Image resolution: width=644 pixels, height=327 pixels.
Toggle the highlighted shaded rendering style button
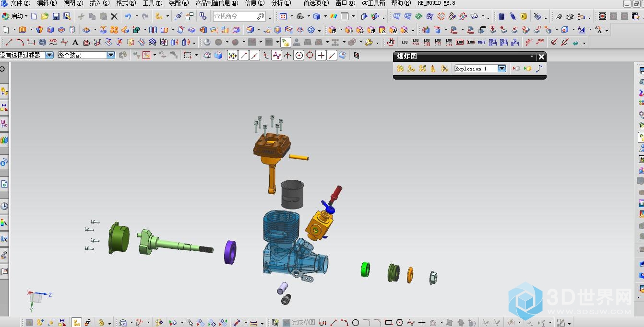click(x=286, y=43)
